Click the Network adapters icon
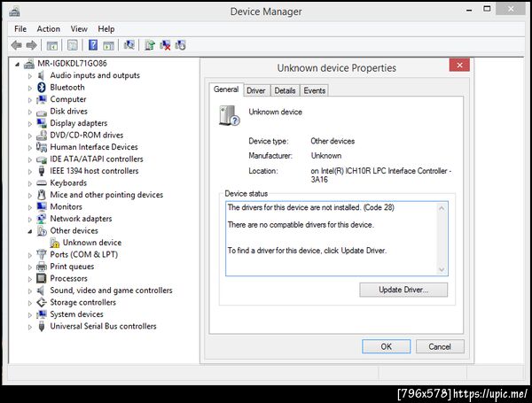This screenshot has height=403, width=532. tap(42, 219)
